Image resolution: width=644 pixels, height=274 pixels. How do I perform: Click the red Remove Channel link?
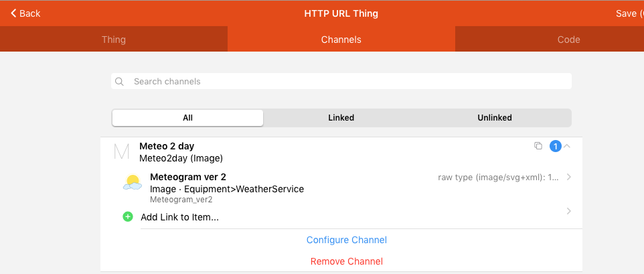[x=346, y=261]
